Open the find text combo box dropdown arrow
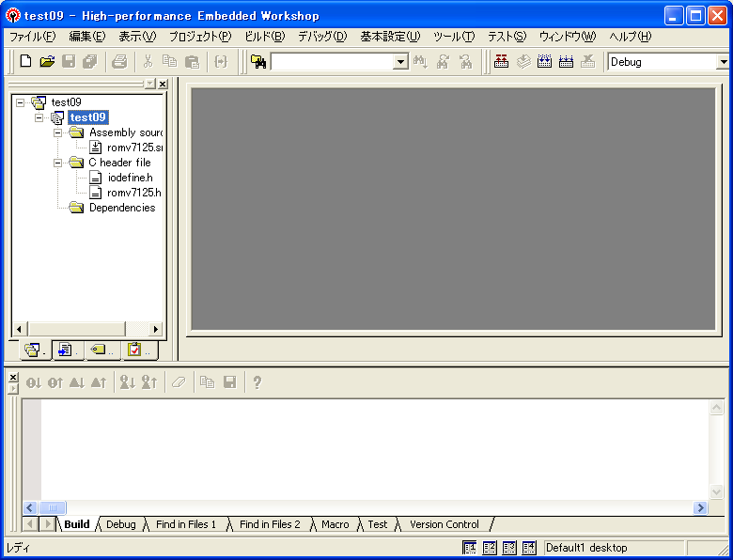 point(400,62)
